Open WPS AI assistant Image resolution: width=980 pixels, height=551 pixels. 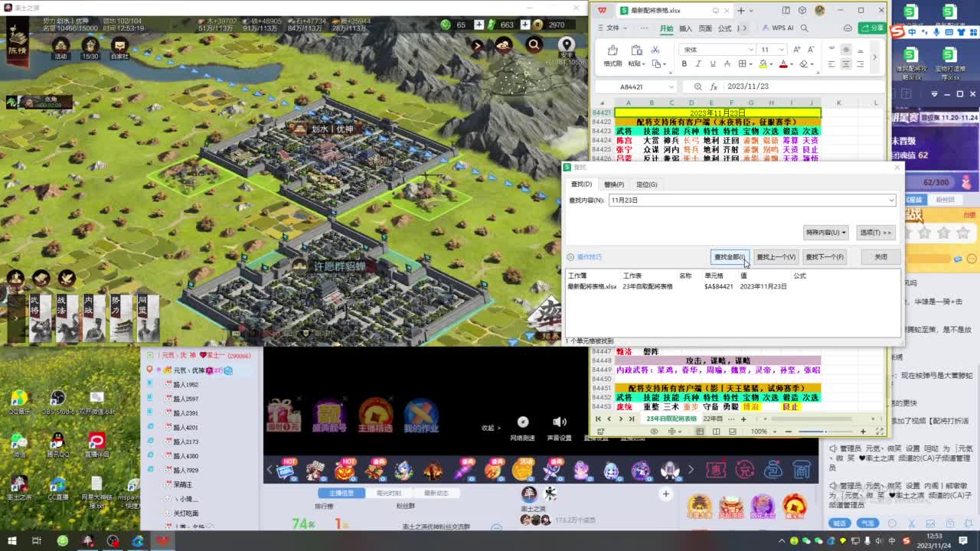pyautogui.click(x=777, y=28)
